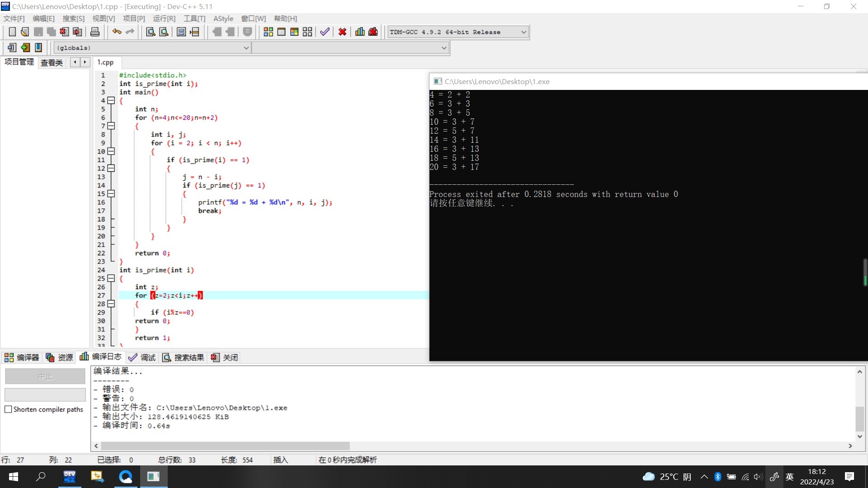Collapse the fold box at line 25
Viewport: 868px width, 488px height.
click(111, 278)
